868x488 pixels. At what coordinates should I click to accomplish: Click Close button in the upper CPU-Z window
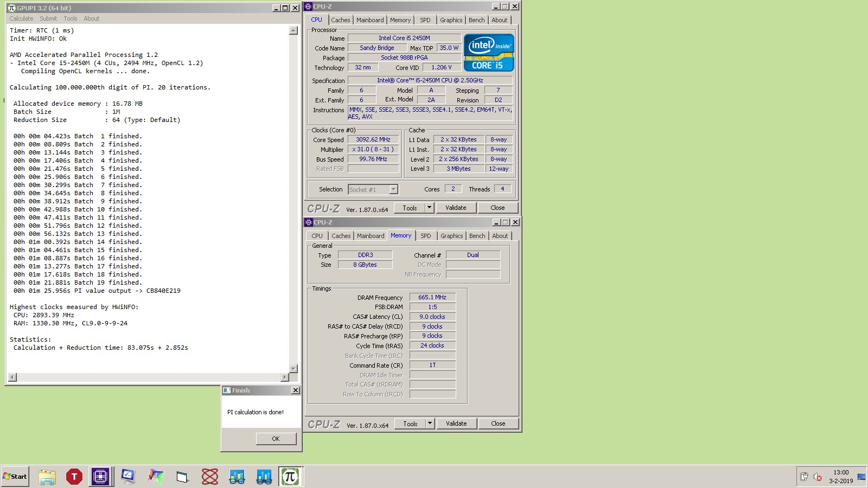coord(497,208)
